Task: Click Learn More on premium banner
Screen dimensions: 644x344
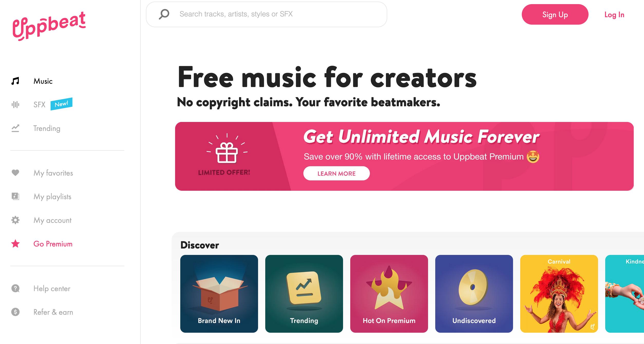Action: 336,174
